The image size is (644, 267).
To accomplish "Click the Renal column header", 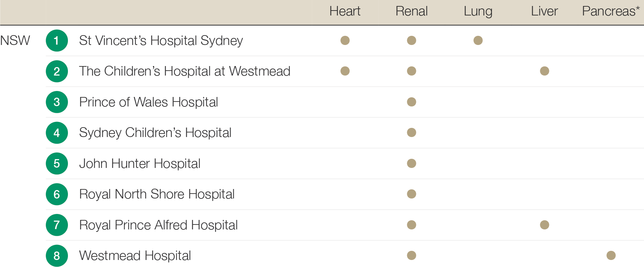I will [x=411, y=11].
